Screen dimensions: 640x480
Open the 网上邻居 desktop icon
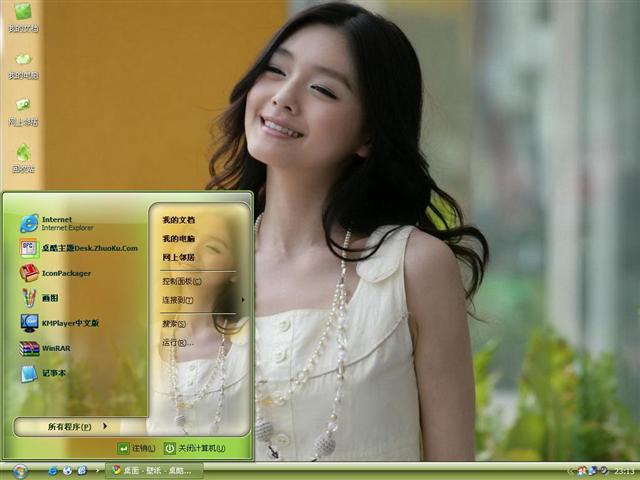click(x=23, y=112)
